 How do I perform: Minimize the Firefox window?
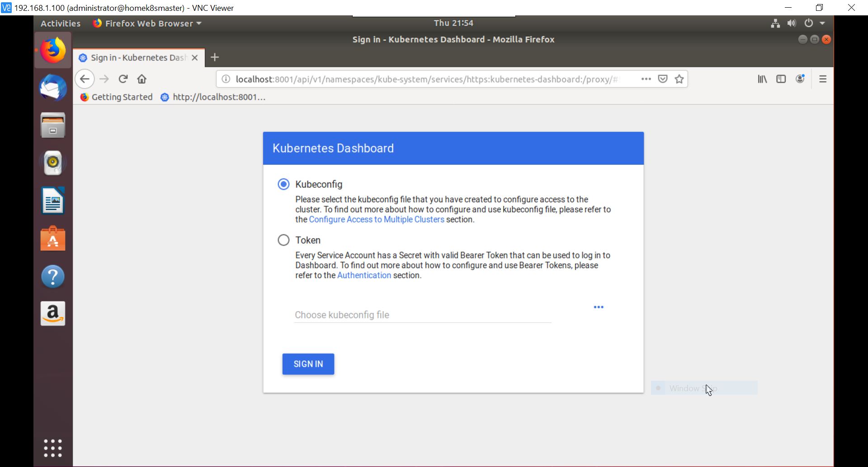coord(802,39)
